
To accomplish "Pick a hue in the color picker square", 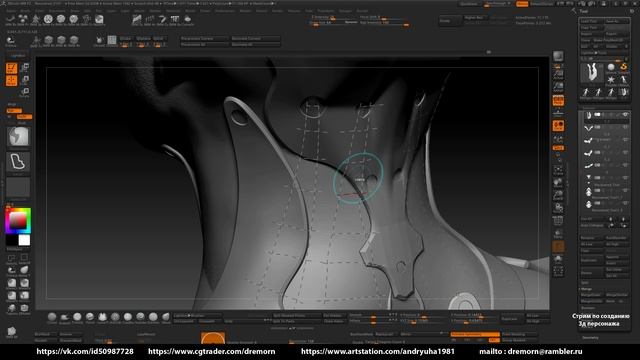I will [x=18, y=221].
